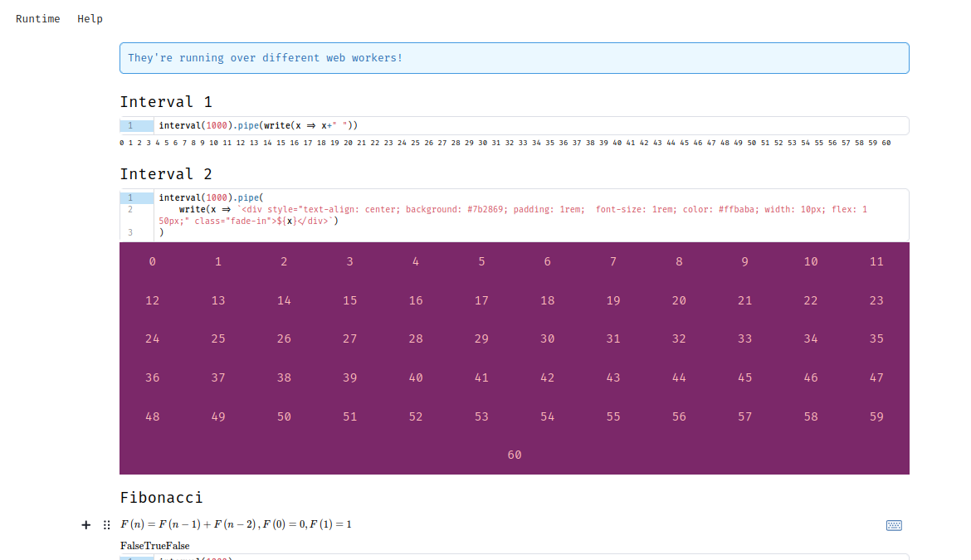Select the Fibonacci formula math field
The height and width of the screenshot is (560, 971).
pos(236,524)
